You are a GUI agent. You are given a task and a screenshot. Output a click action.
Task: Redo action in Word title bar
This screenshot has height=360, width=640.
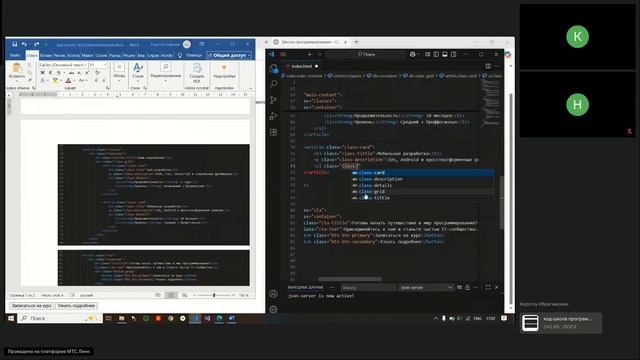37,44
